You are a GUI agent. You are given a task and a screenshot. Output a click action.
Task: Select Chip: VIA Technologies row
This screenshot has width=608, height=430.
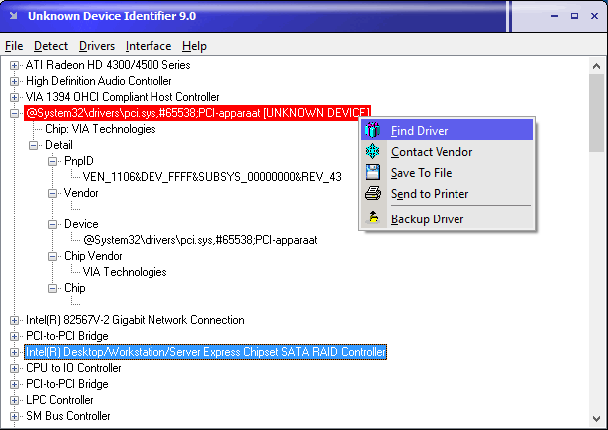(x=100, y=129)
